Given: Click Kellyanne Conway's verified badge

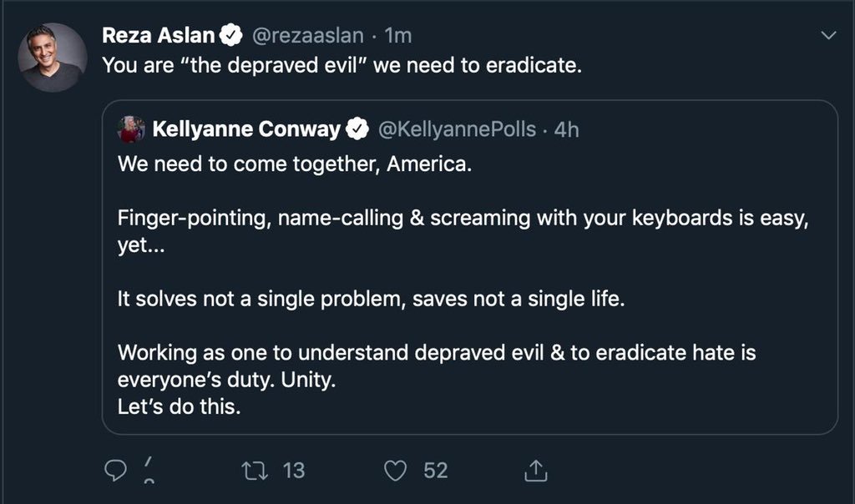Looking at the screenshot, I should click(x=359, y=129).
